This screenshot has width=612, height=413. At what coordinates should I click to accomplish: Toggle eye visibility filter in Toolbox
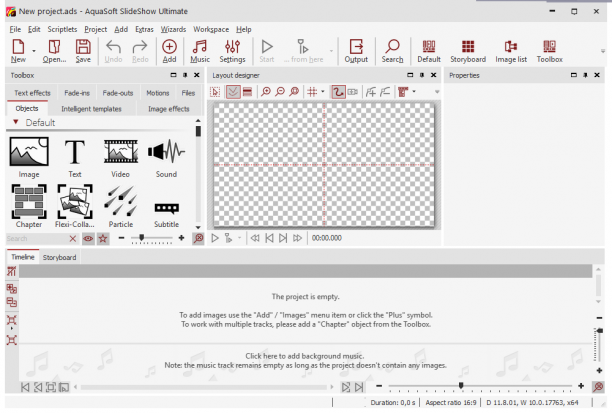point(88,239)
